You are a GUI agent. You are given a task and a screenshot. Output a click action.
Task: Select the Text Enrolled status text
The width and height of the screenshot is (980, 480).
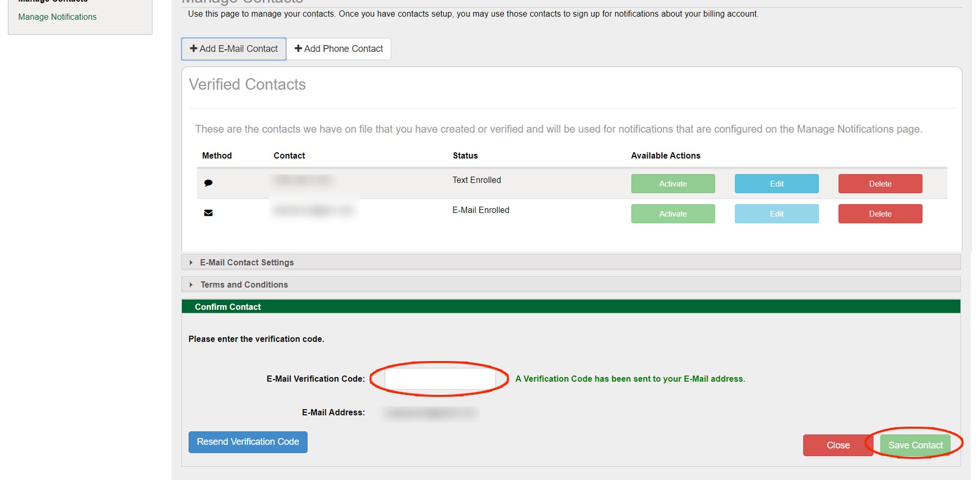[476, 180]
